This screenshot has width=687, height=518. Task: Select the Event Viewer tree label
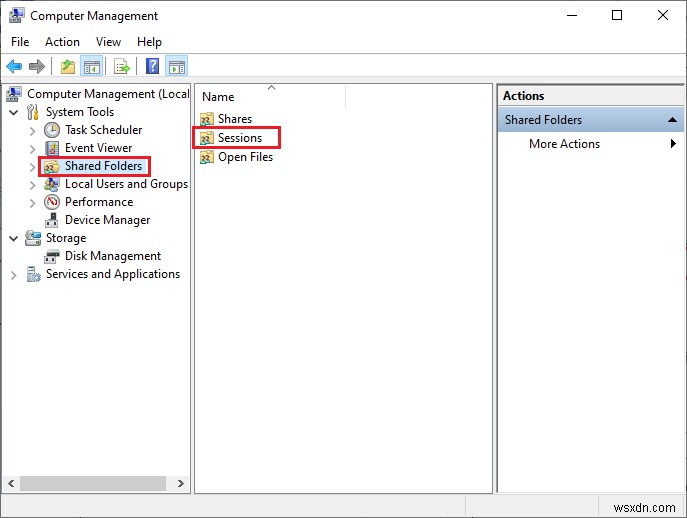(x=99, y=148)
